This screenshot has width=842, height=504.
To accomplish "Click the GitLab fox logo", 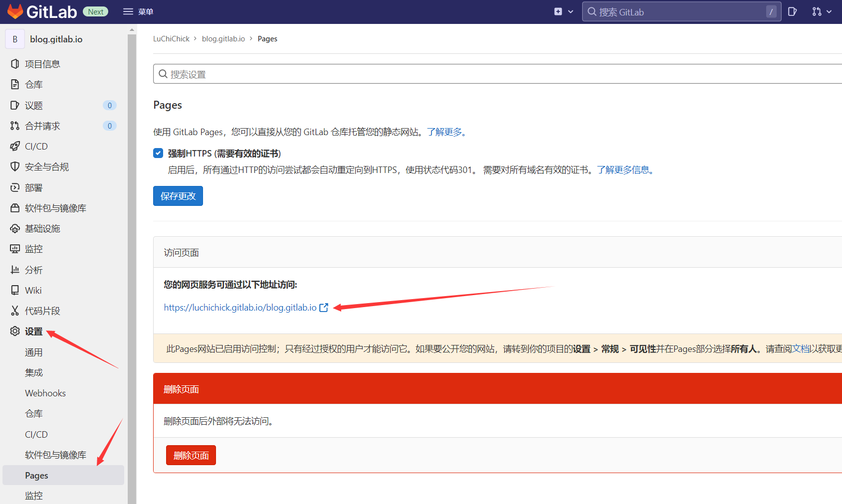I will 15,11.
